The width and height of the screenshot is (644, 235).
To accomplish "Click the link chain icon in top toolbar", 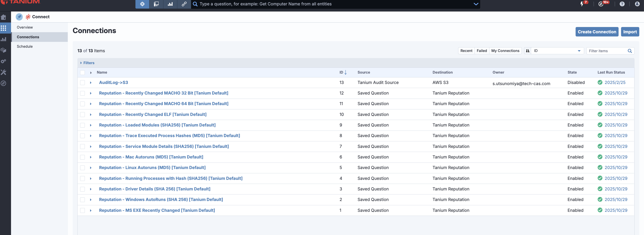I will [x=184, y=4].
